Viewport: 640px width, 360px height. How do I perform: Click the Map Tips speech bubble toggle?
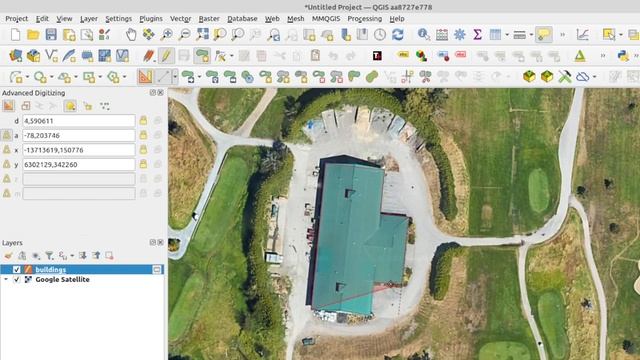point(544,35)
